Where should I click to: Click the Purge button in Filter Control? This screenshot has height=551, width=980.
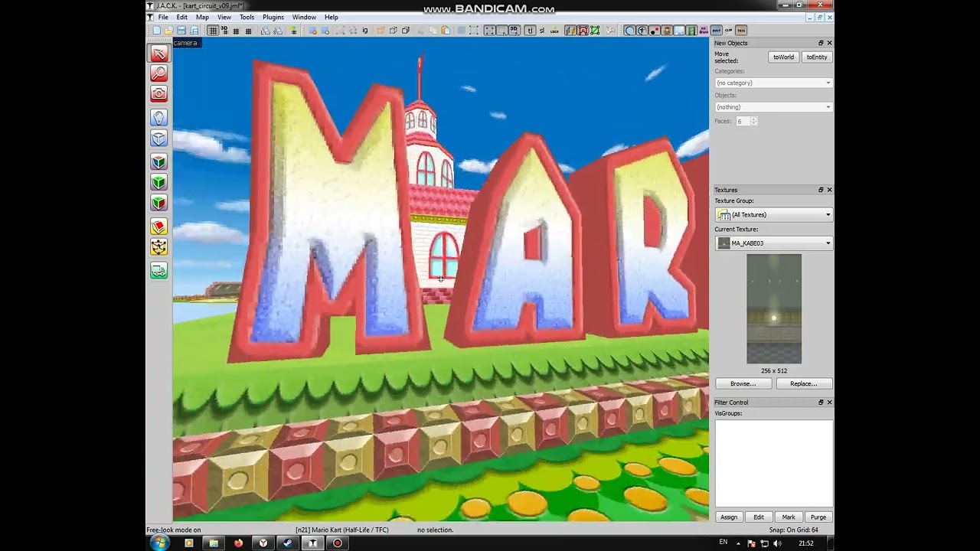click(x=818, y=517)
